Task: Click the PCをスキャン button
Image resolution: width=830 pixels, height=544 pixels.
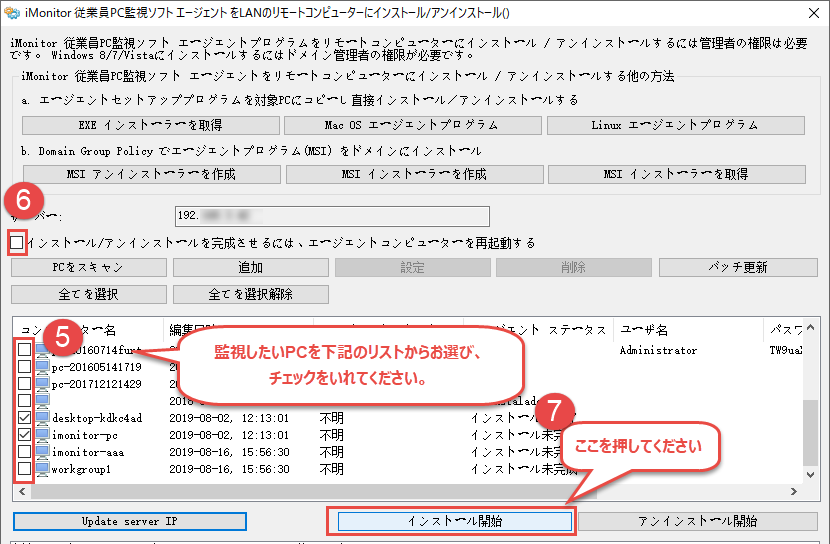Action: (x=87, y=268)
